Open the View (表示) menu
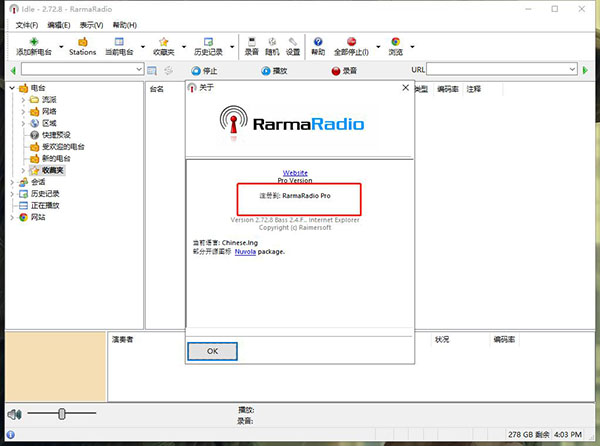Screen dimensions: 600x446 (x=91, y=25)
